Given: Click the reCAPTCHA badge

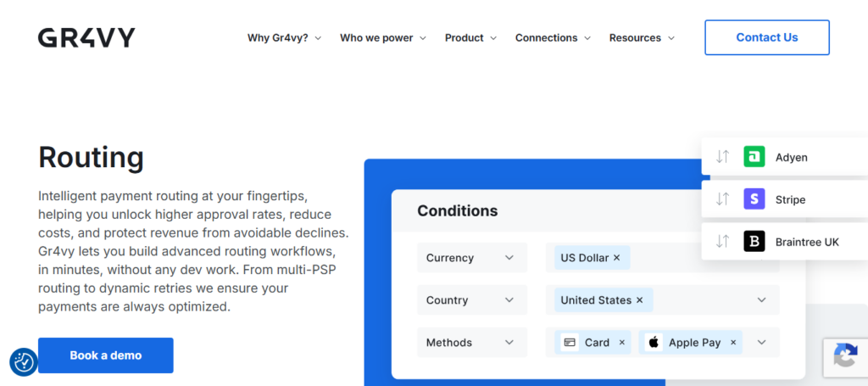Looking at the screenshot, I should [x=845, y=357].
